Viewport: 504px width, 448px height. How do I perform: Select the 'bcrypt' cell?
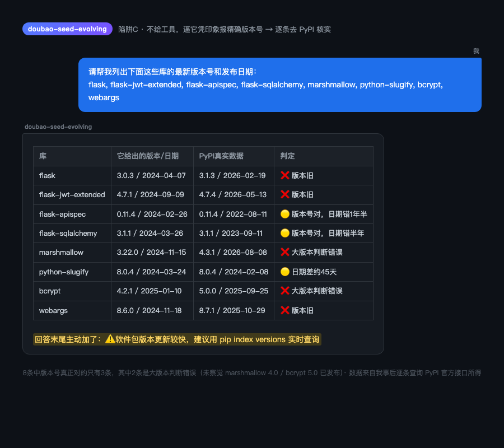click(72, 291)
